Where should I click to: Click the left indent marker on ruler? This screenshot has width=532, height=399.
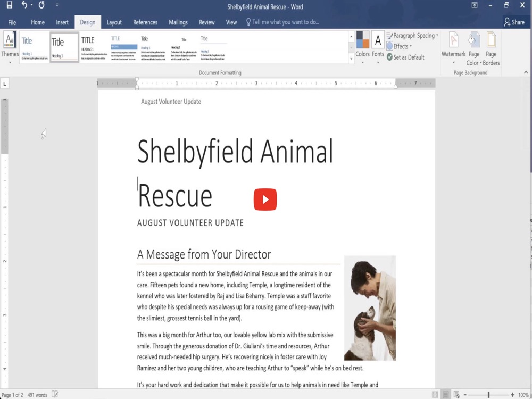[137, 84]
